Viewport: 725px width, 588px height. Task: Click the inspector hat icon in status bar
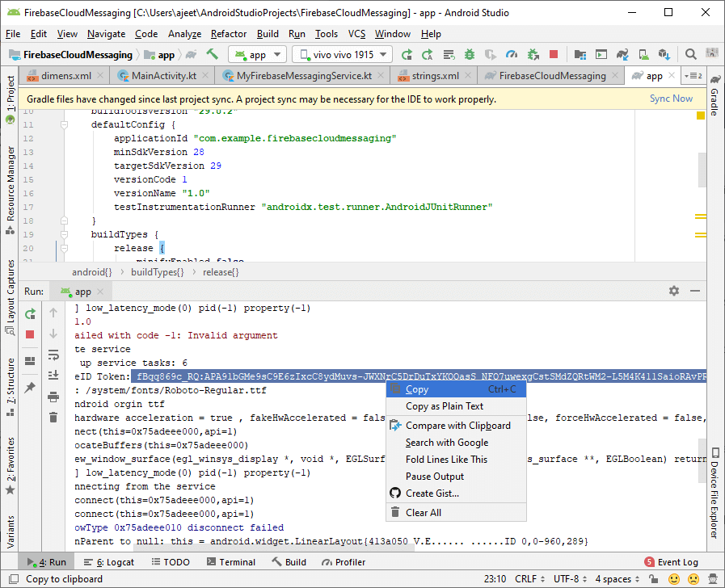[x=713, y=579]
